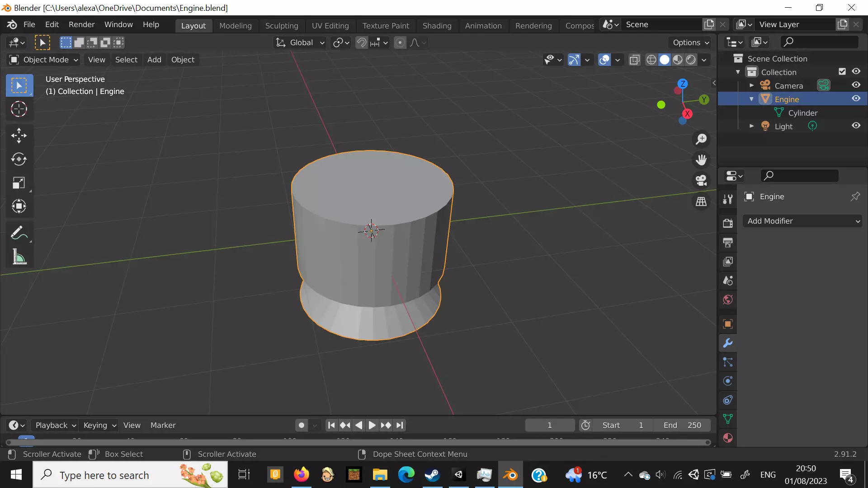
Task: Uncheck Collection exclude checkbox
Action: tap(842, 71)
